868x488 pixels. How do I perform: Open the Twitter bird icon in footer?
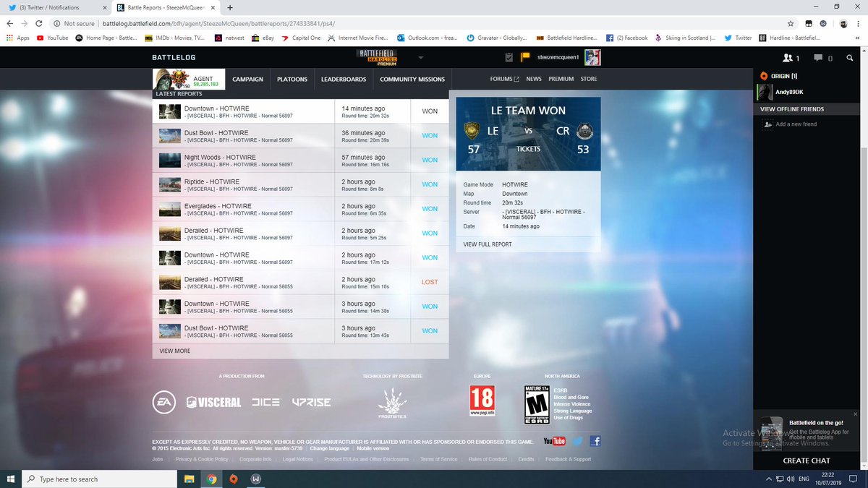coord(577,441)
